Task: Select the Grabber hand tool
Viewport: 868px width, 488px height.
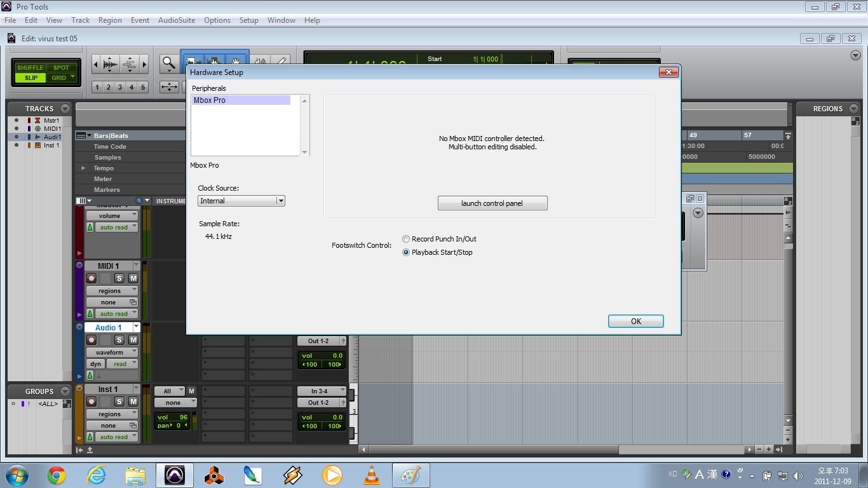Action: 236,62
